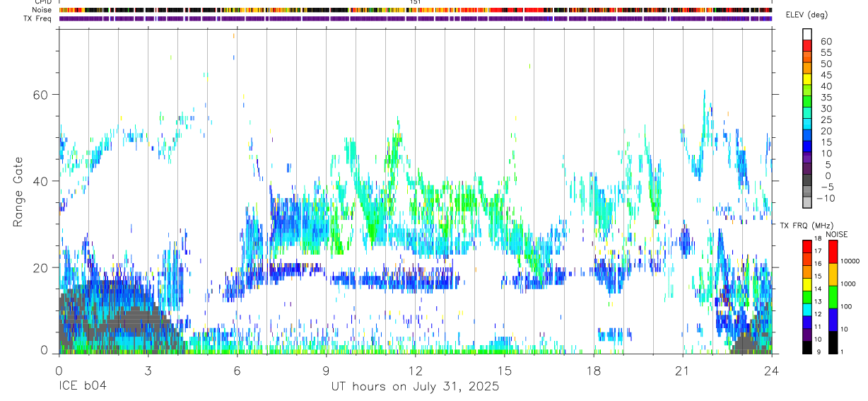Screen dimensions: 868x401
Task: Select the x-axis hour label 21
Action: pos(683,371)
